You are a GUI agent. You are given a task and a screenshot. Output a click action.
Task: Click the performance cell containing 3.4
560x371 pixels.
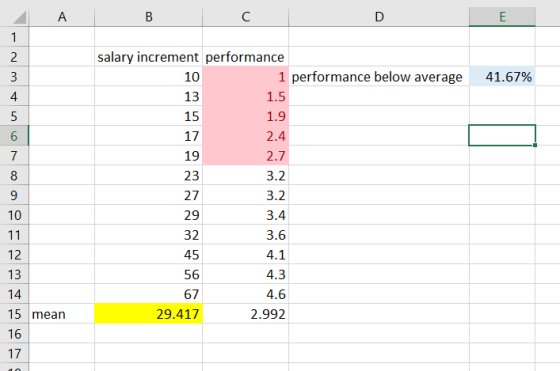pos(245,215)
